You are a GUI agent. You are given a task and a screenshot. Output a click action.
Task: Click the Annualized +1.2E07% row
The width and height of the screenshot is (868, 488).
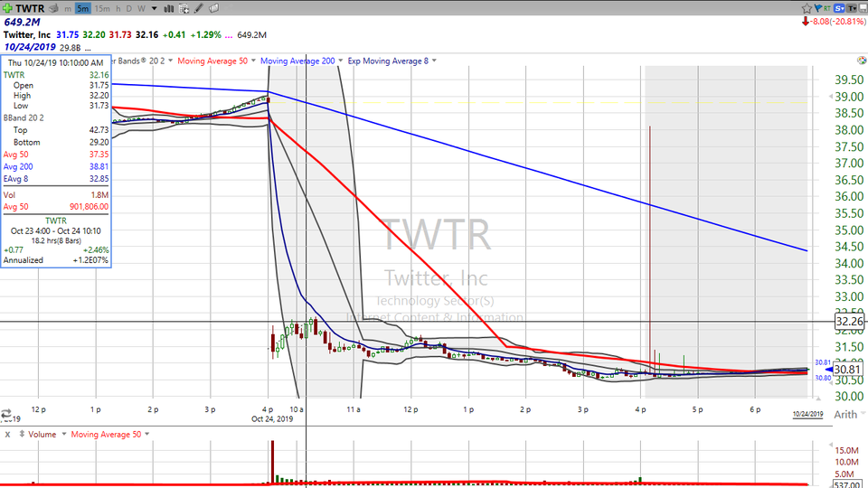pos(55,260)
